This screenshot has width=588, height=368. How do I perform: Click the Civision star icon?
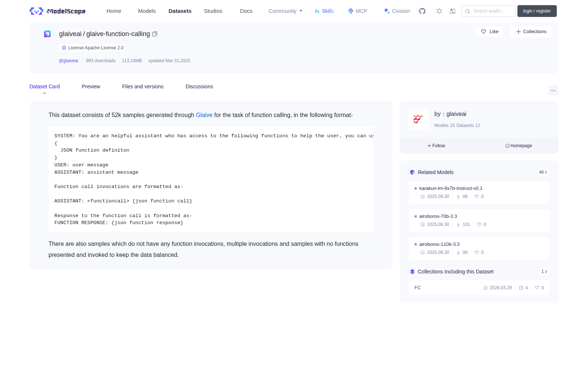click(387, 11)
